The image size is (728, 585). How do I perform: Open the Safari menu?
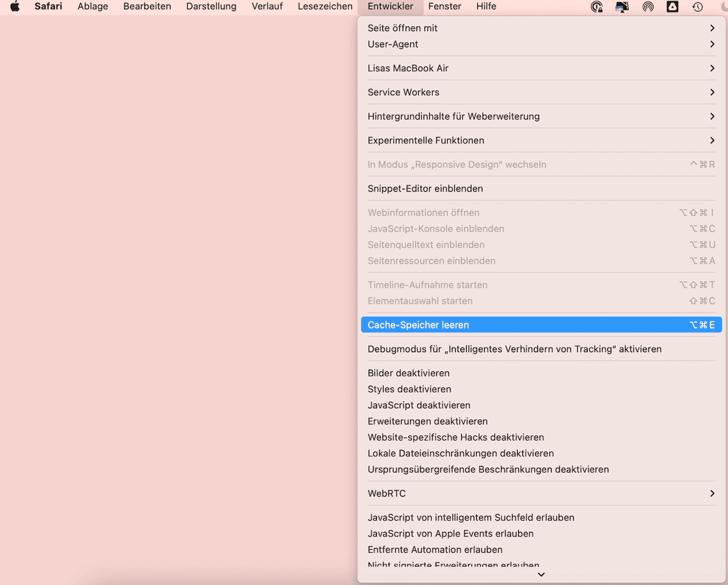point(48,7)
